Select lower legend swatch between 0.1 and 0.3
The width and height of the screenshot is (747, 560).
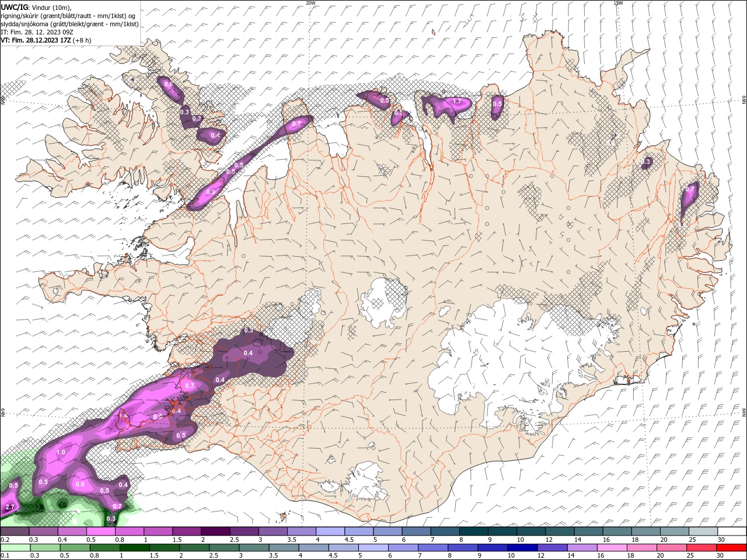[x=15, y=548]
